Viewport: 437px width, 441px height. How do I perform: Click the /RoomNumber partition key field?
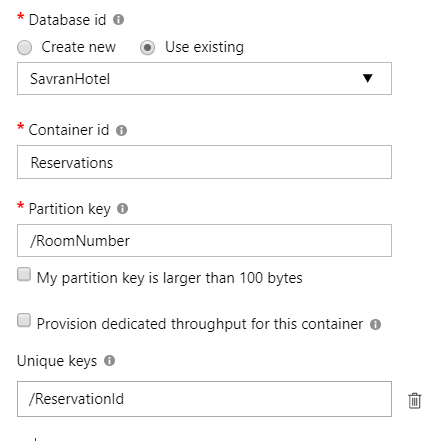pyautogui.click(x=204, y=241)
